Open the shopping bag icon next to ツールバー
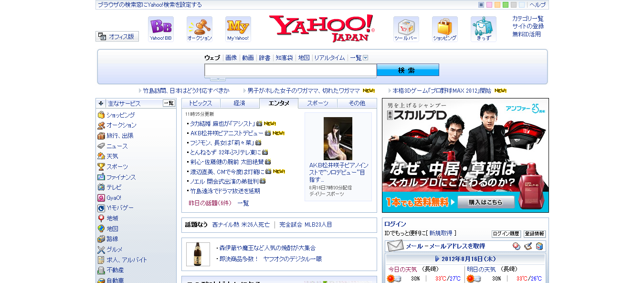The height and width of the screenshot is (283, 644). click(x=445, y=29)
